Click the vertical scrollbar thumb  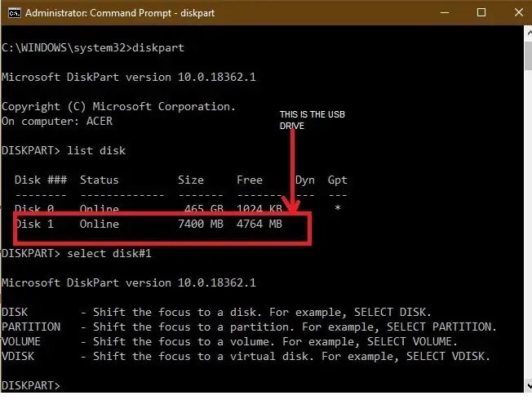click(x=529, y=56)
